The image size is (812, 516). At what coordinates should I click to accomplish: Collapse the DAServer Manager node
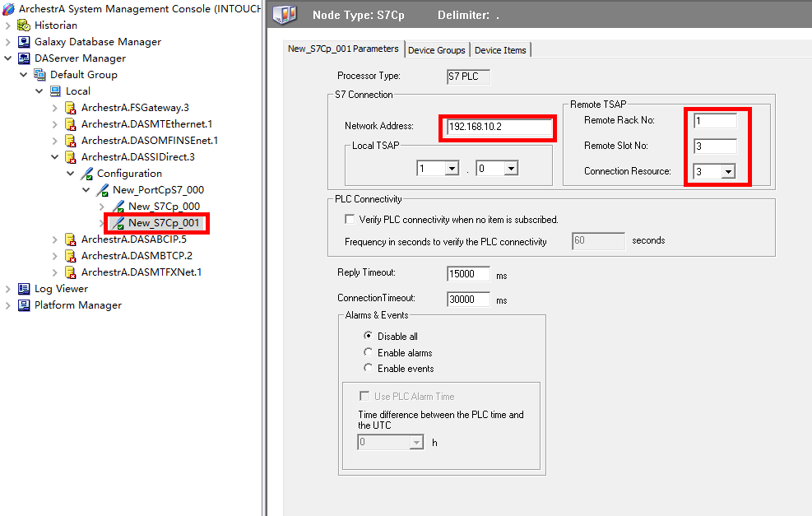coord(7,58)
